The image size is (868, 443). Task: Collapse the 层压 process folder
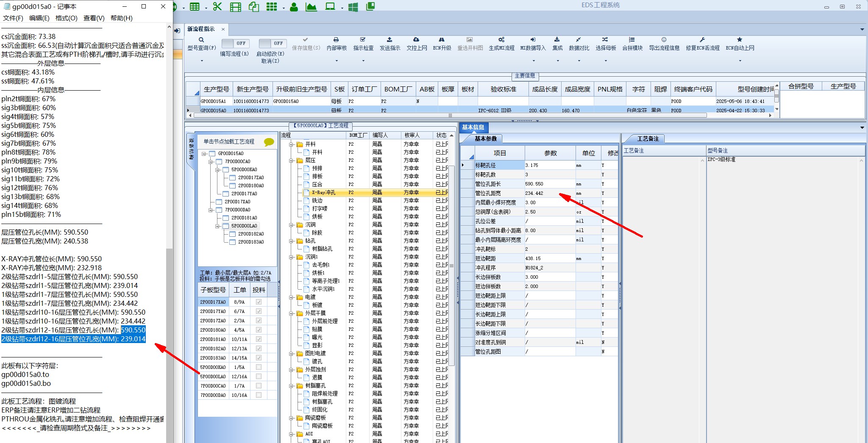292,161
